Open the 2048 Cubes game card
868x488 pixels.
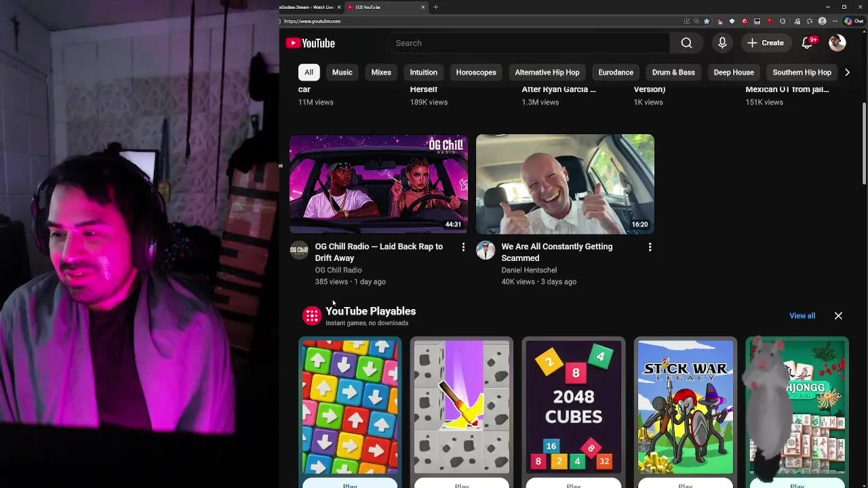click(574, 407)
